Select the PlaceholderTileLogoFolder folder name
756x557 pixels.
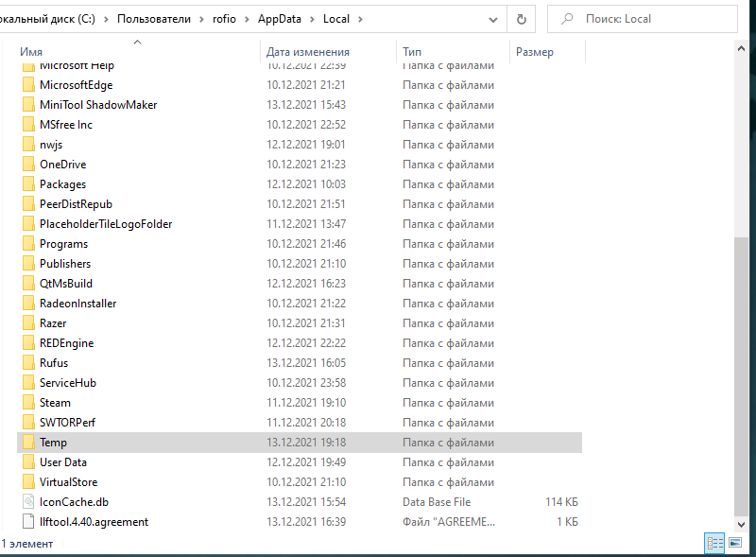(x=106, y=224)
